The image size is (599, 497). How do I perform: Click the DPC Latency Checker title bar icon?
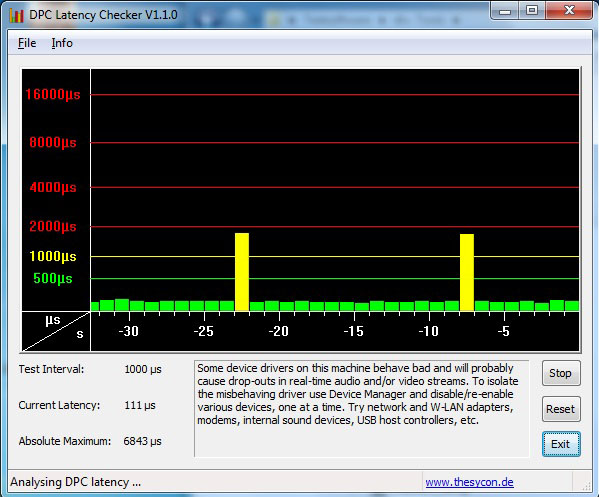[16, 15]
